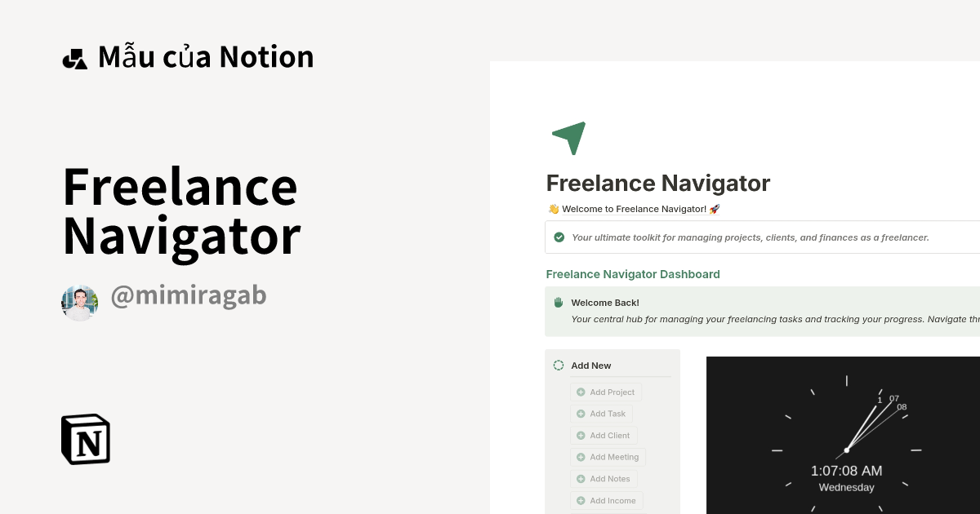The width and height of the screenshot is (980, 514).
Task: Click the Add Project button
Action: pyautogui.click(x=606, y=392)
